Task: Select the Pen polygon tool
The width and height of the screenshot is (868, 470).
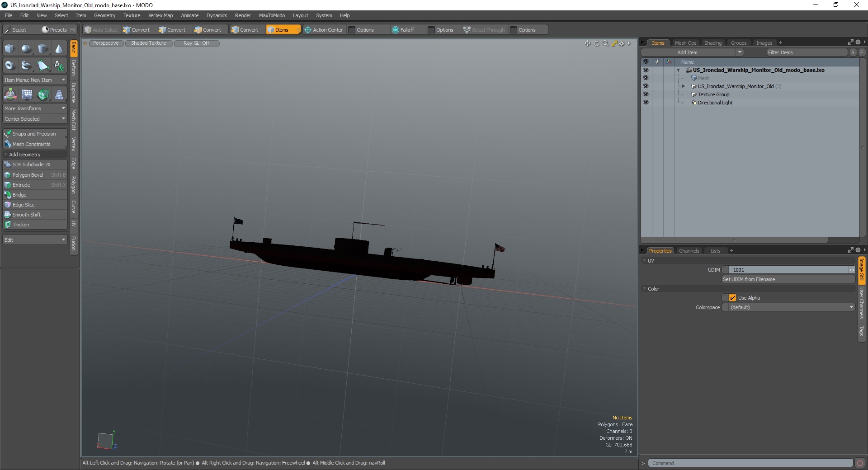Action: 42,66
